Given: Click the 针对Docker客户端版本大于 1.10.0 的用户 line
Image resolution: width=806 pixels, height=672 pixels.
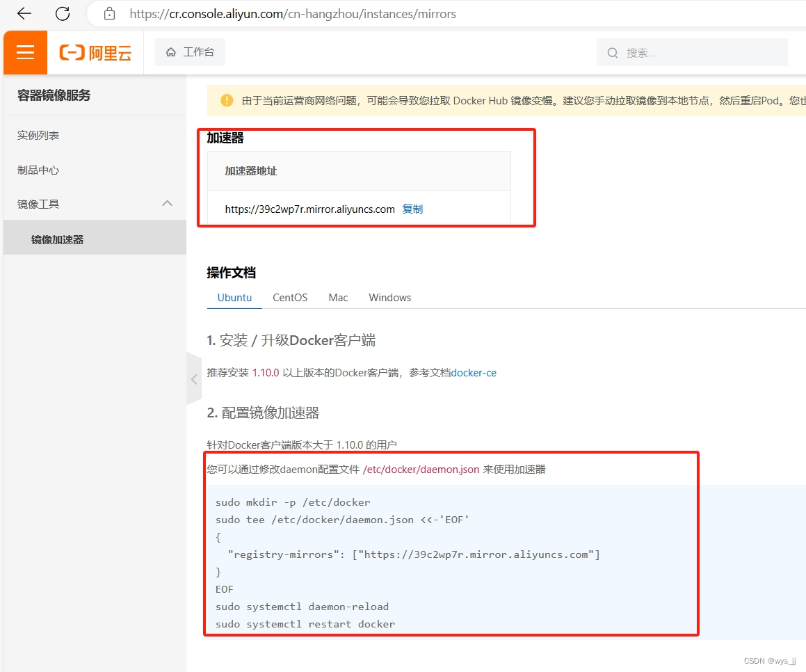Looking at the screenshot, I should pyautogui.click(x=302, y=445).
